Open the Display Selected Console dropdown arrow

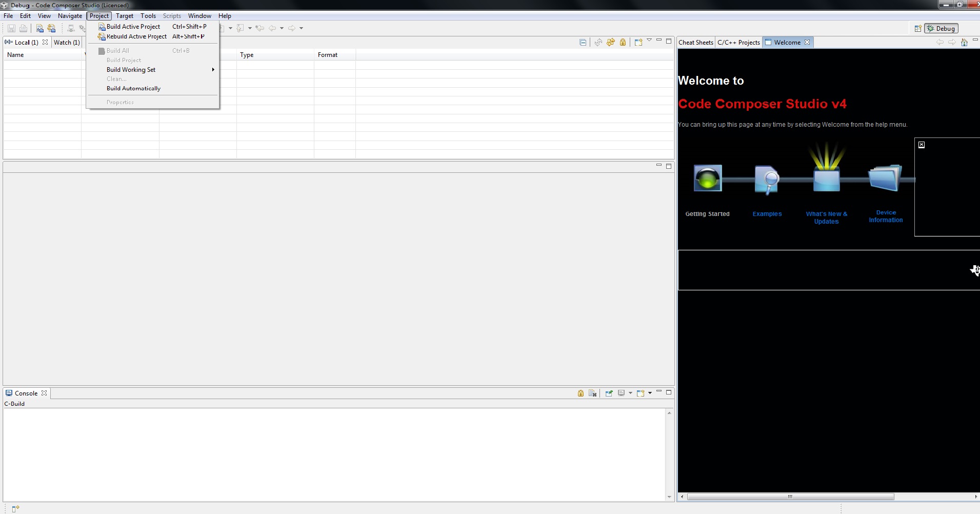[630, 393]
